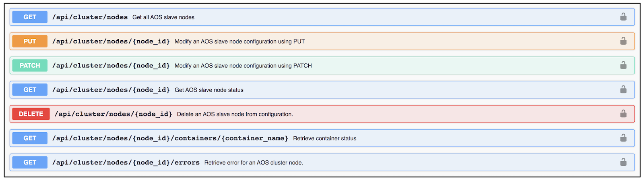The image size is (644, 181).
Task: Click the GET badge for the node errors endpoint
Action: tap(30, 162)
